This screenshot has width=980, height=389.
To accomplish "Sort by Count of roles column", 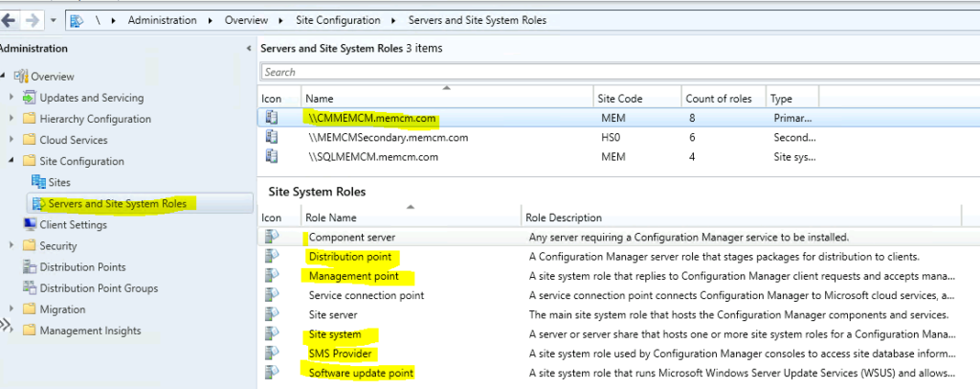I will (724, 98).
